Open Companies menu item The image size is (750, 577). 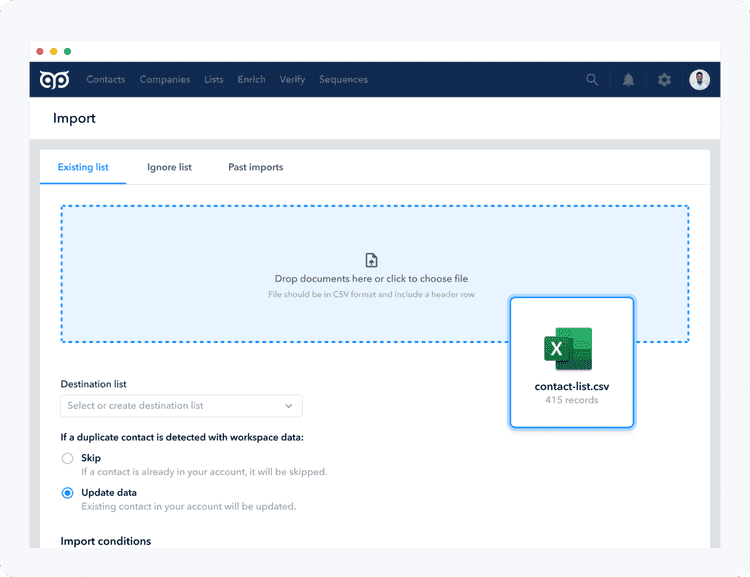point(165,79)
